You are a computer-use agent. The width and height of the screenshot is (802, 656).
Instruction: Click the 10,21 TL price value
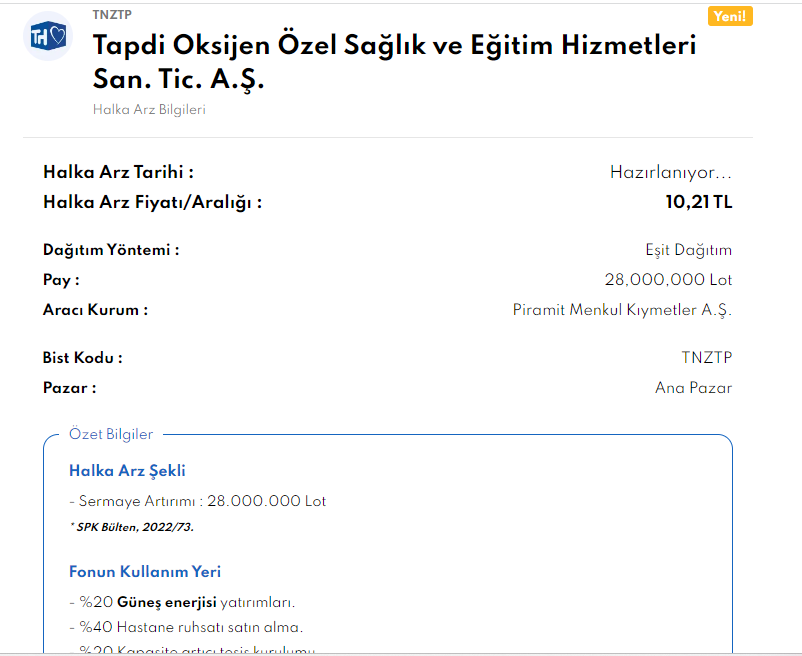(x=699, y=202)
